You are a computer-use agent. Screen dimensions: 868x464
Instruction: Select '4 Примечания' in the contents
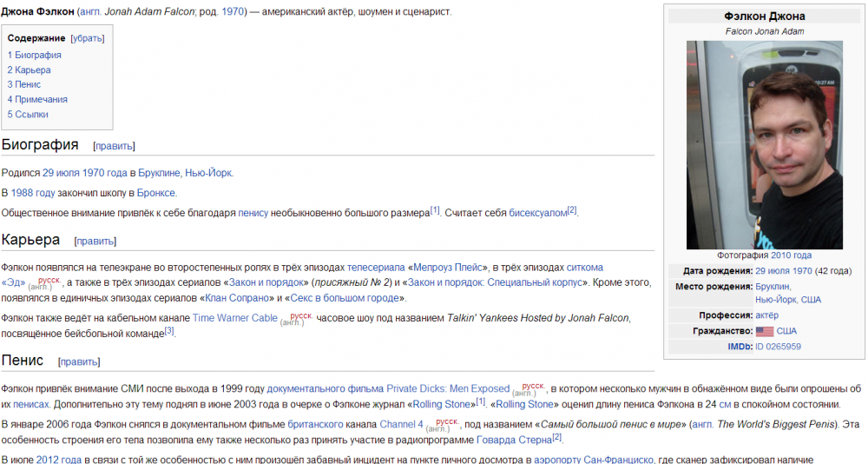pos(37,99)
